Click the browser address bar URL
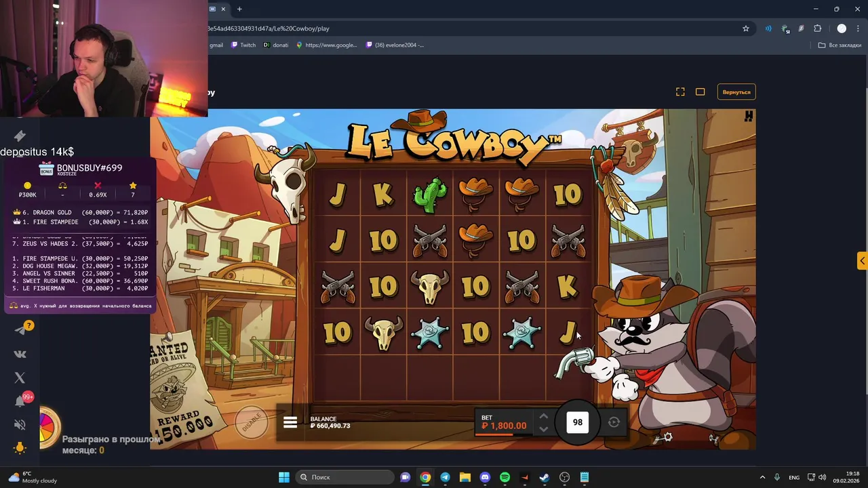 (269, 28)
